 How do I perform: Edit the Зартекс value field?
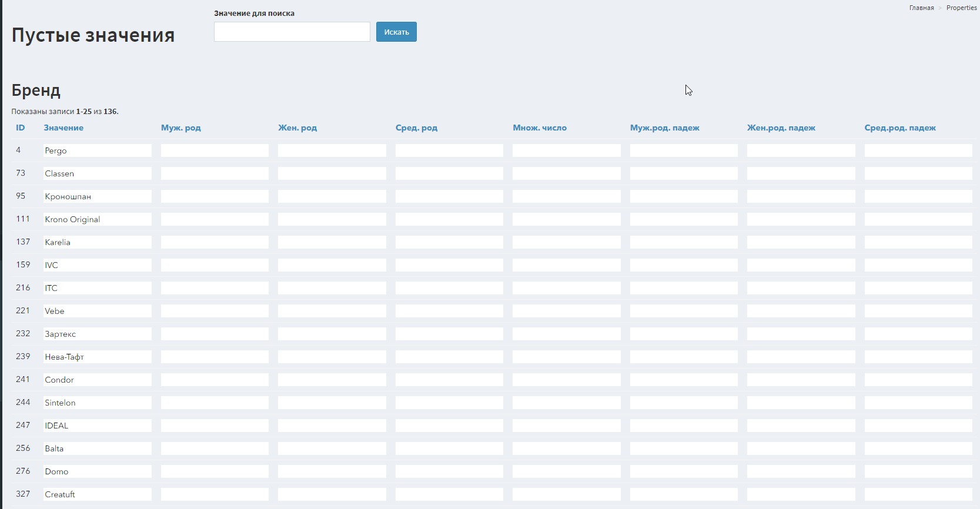click(98, 334)
